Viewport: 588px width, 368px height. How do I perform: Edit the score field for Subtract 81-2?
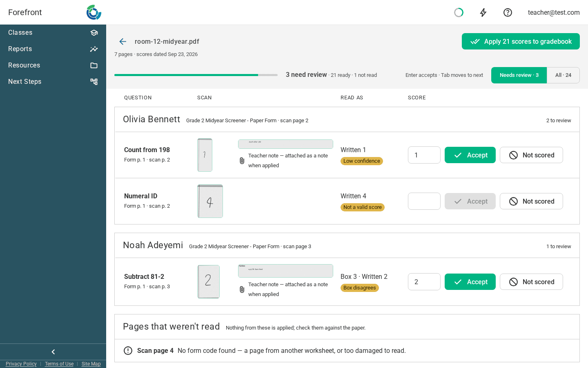(424, 282)
